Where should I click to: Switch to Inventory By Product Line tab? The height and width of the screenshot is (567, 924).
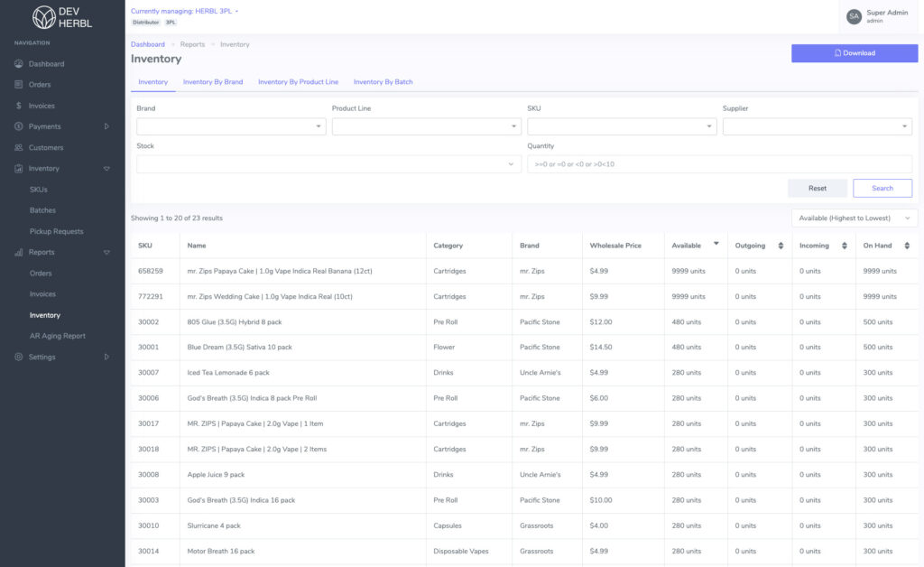click(298, 82)
